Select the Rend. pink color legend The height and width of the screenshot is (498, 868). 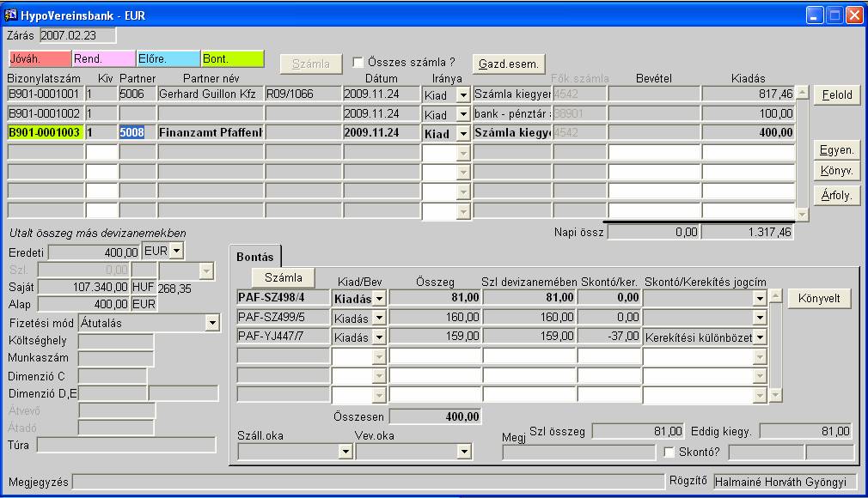pos(104,58)
